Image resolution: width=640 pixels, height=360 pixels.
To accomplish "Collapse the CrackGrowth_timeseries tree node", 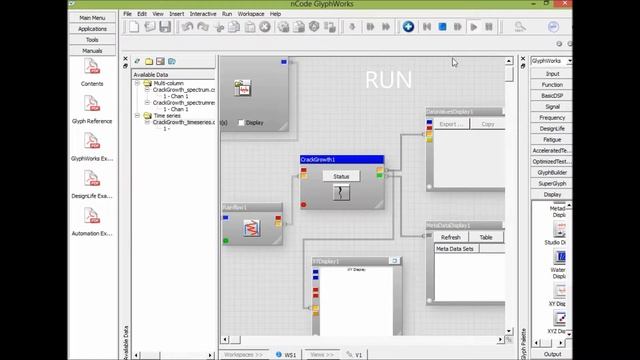I will point(147,122).
